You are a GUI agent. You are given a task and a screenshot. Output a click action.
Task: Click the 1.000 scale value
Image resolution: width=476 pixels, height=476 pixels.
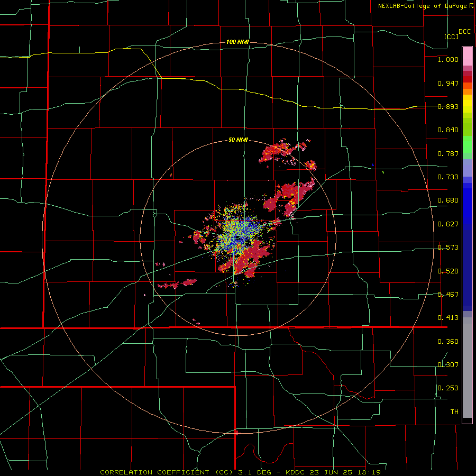(448, 59)
